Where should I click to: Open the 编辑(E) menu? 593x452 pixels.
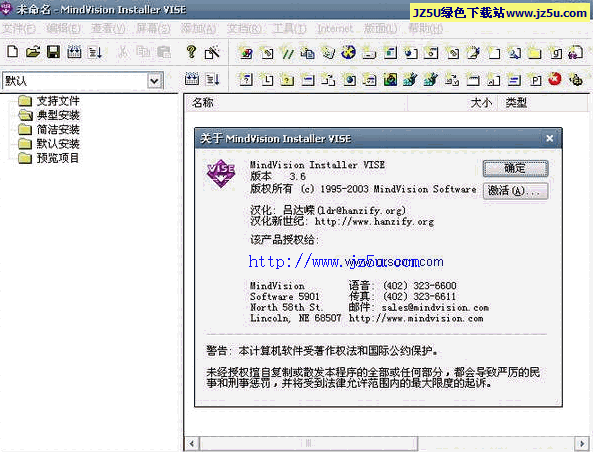[64, 28]
